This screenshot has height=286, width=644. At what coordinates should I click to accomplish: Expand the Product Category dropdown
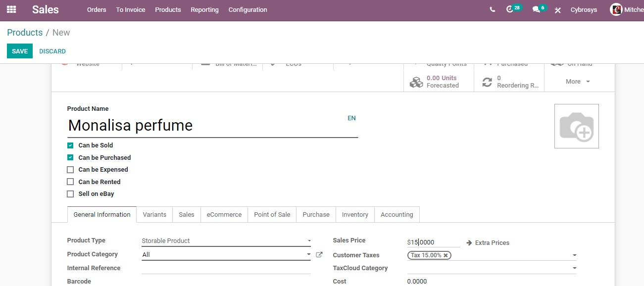coord(226,255)
